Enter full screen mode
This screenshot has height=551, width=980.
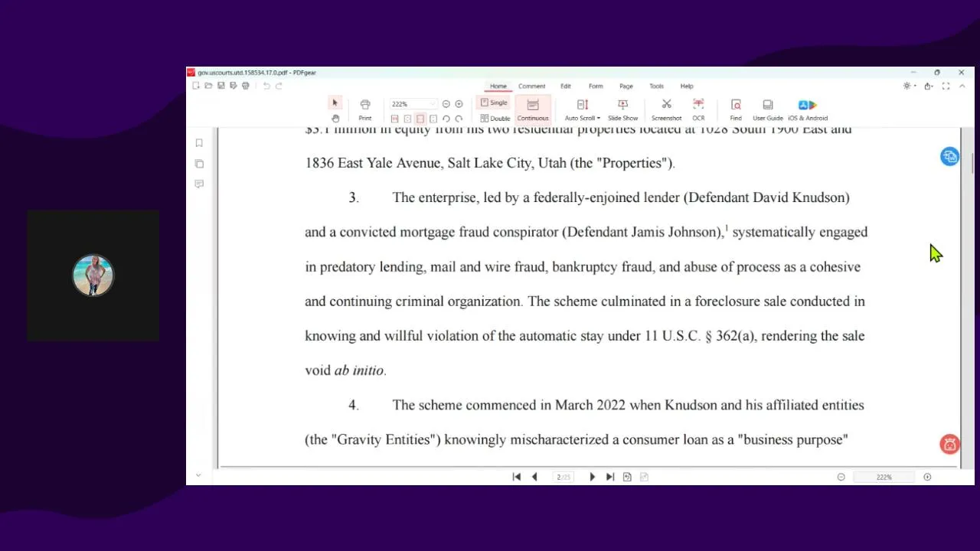coord(946,86)
